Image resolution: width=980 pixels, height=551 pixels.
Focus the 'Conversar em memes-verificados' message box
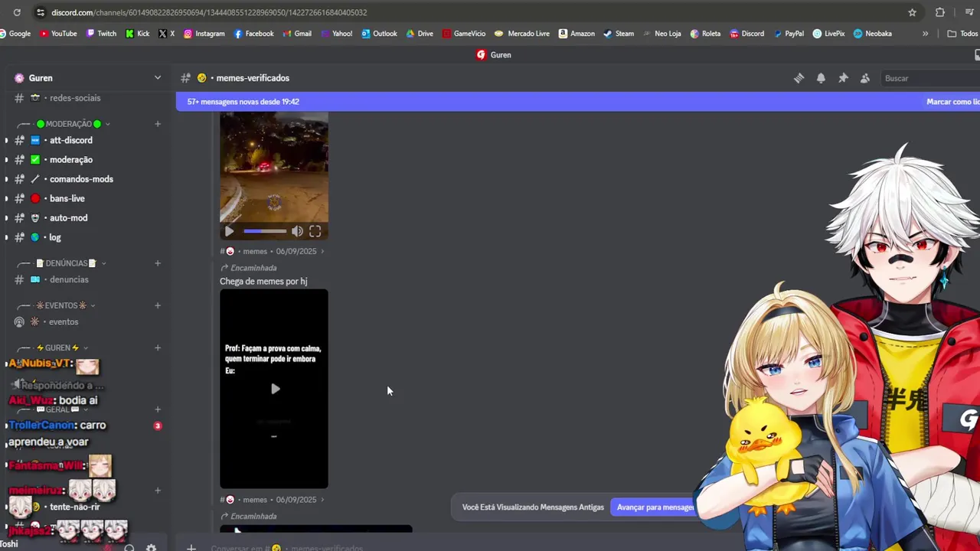287,548
